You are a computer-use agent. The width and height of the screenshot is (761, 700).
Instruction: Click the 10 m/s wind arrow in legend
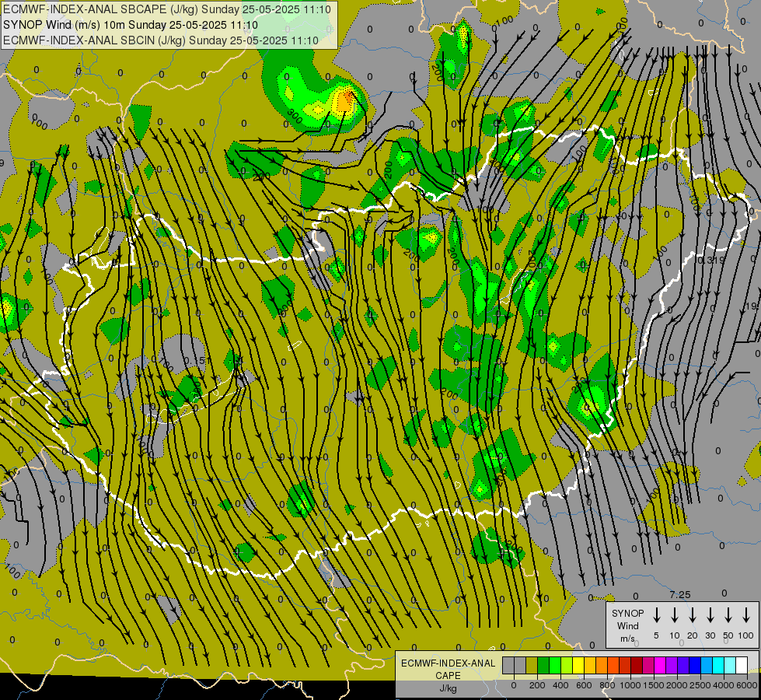[674, 615]
